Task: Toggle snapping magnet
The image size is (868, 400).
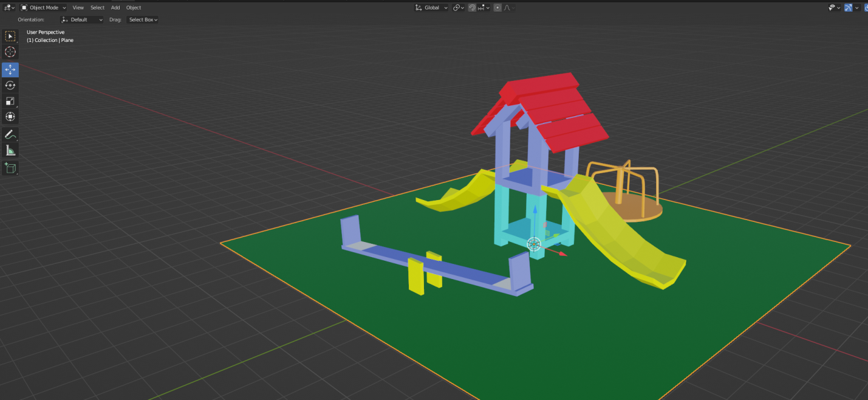Action: (472, 8)
